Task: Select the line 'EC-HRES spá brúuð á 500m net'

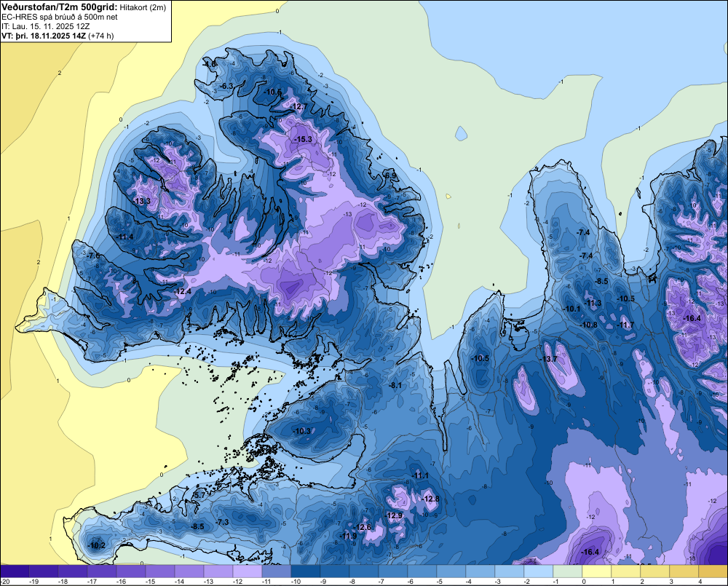Action: [x=60, y=17]
